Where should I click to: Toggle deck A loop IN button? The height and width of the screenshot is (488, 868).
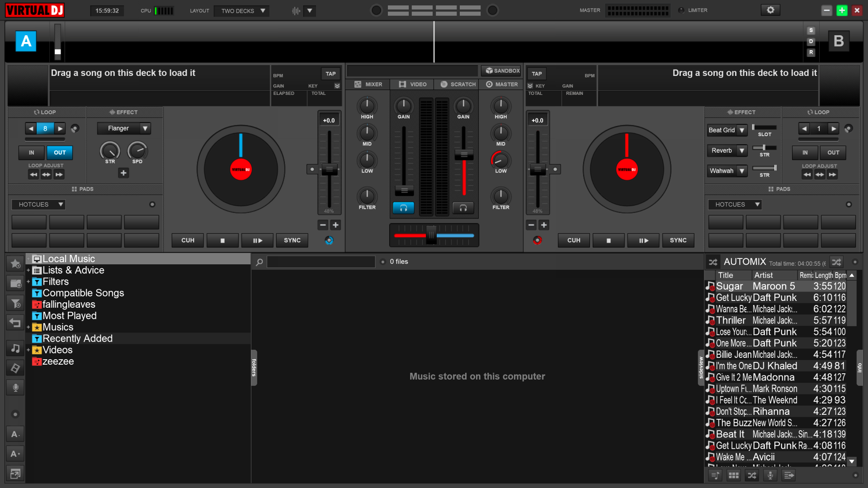click(x=32, y=153)
